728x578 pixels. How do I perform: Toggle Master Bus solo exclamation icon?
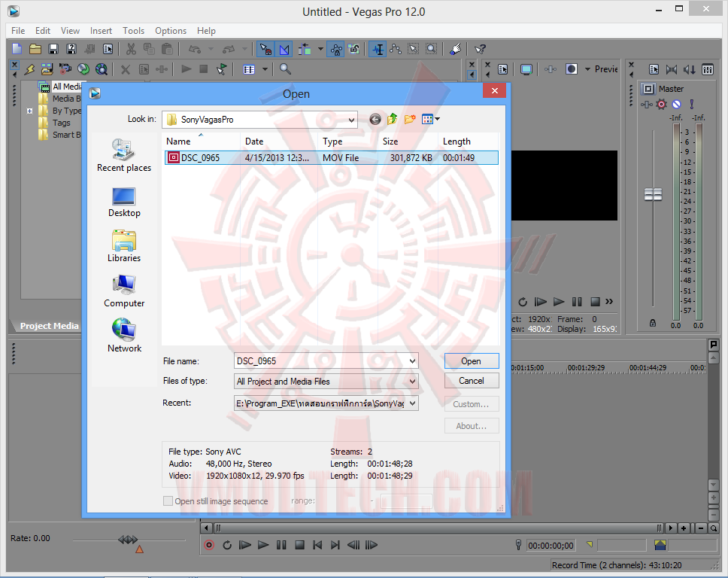691,104
